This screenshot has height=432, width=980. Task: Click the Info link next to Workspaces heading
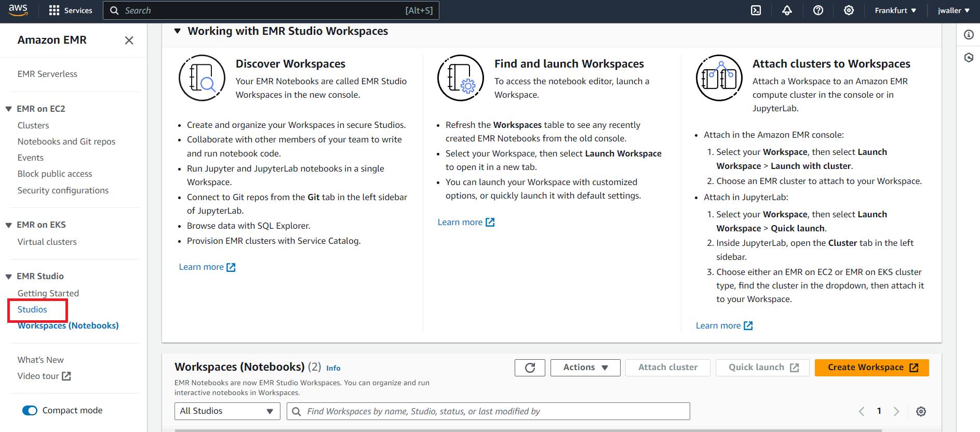click(333, 368)
